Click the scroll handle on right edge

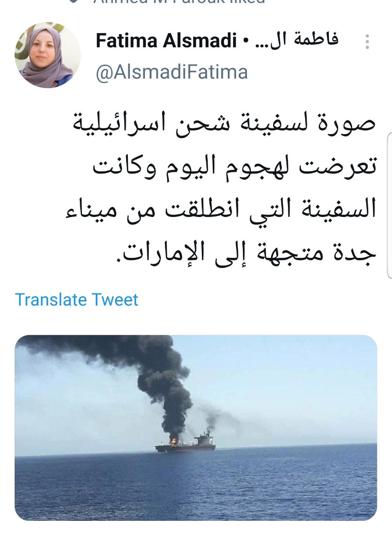point(389,205)
